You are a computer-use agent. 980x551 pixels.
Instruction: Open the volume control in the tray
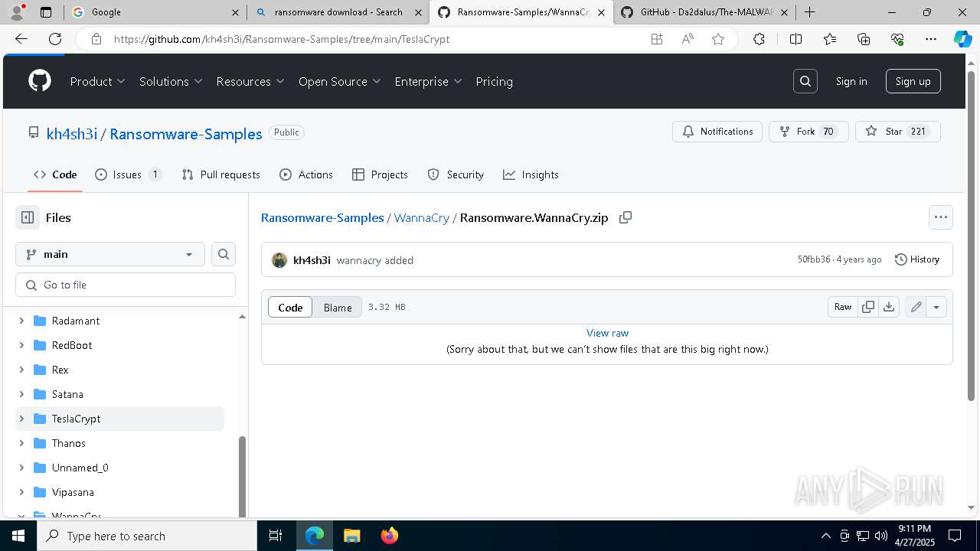click(x=880, y=536)
